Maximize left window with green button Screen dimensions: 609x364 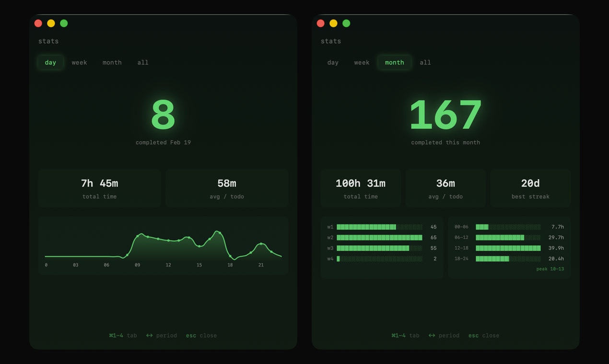tap(64, 23)
